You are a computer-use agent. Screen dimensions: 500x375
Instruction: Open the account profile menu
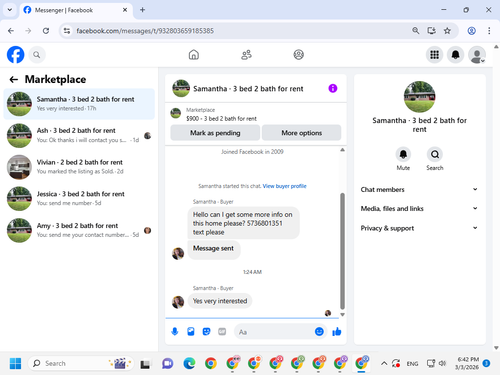click(x=477, y=55)
